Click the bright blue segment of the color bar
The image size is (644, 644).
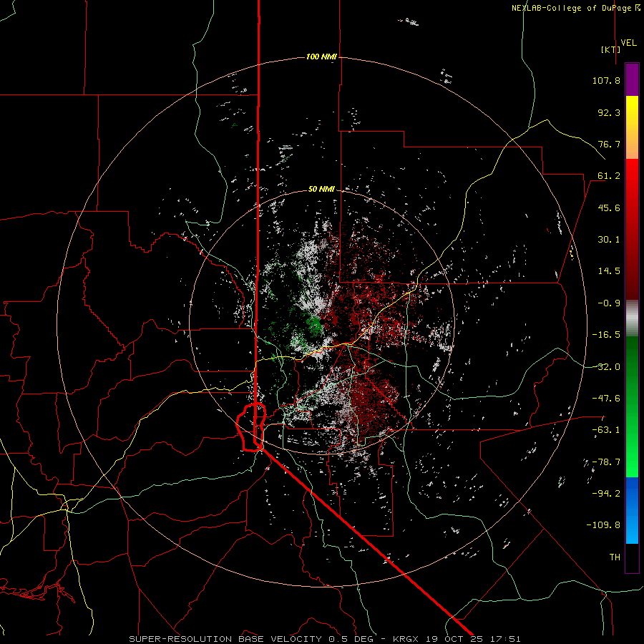point(632,510)
